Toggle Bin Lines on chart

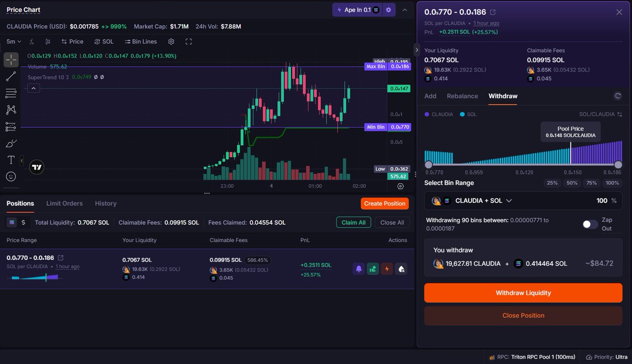click(x=141, y=42)
